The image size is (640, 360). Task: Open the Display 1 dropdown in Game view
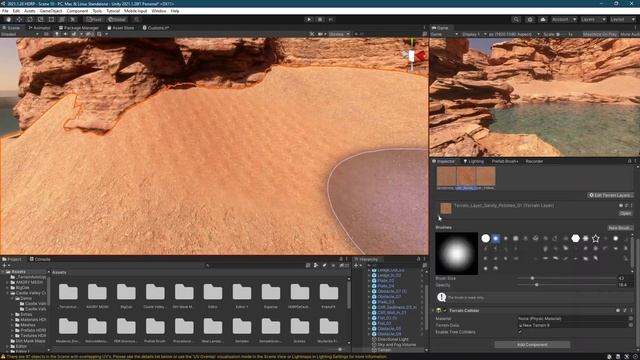point(474,34)
